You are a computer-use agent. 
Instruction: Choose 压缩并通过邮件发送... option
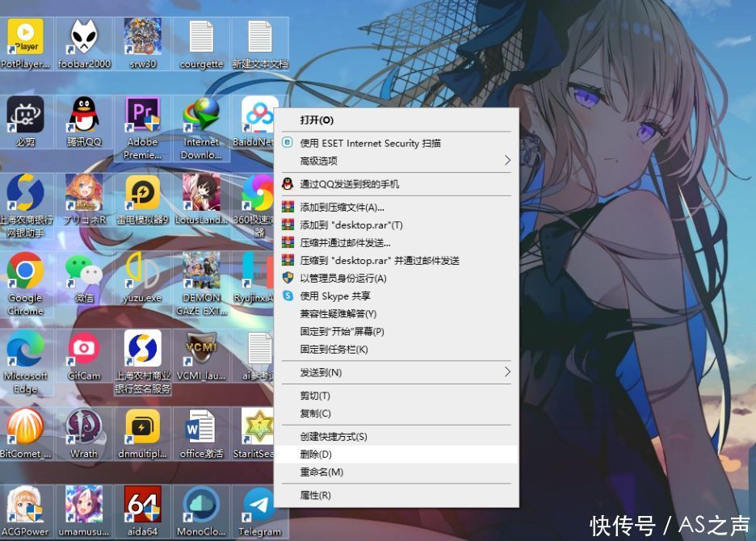[397, 242]
